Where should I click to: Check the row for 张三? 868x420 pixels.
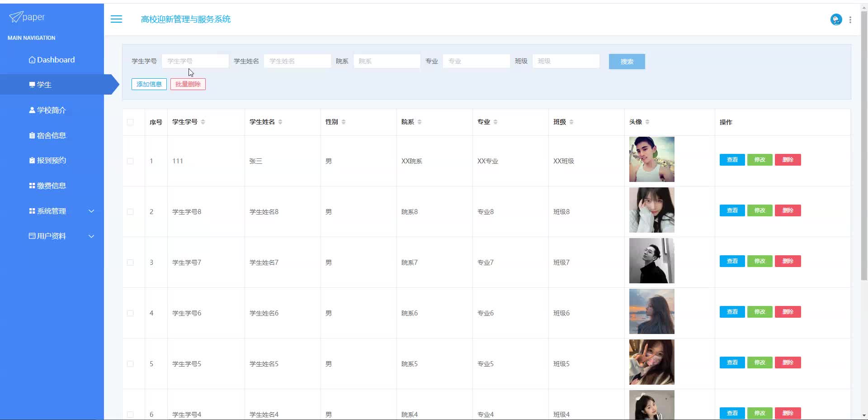point(130,161)
